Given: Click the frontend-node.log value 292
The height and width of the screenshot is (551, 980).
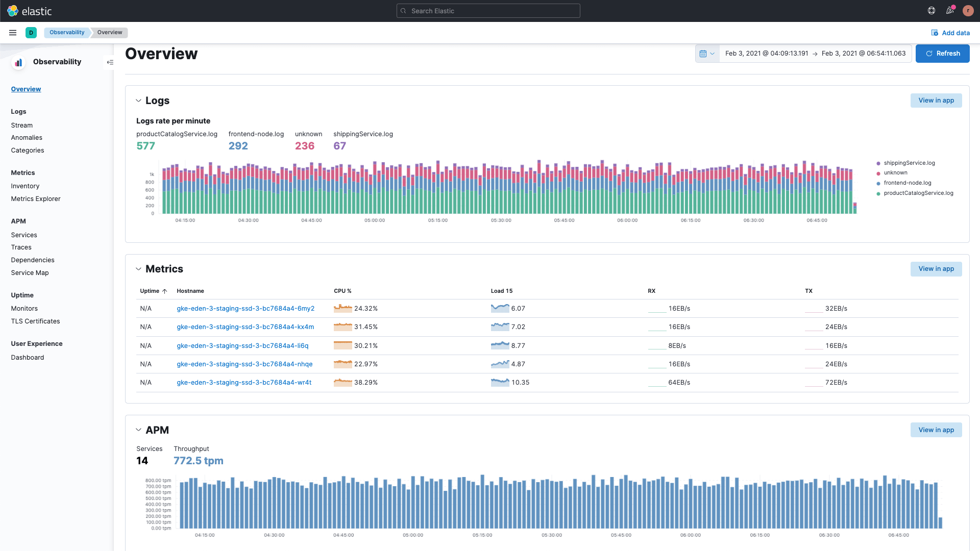Looking at the screenshot, I should click(x=238, y=146).
